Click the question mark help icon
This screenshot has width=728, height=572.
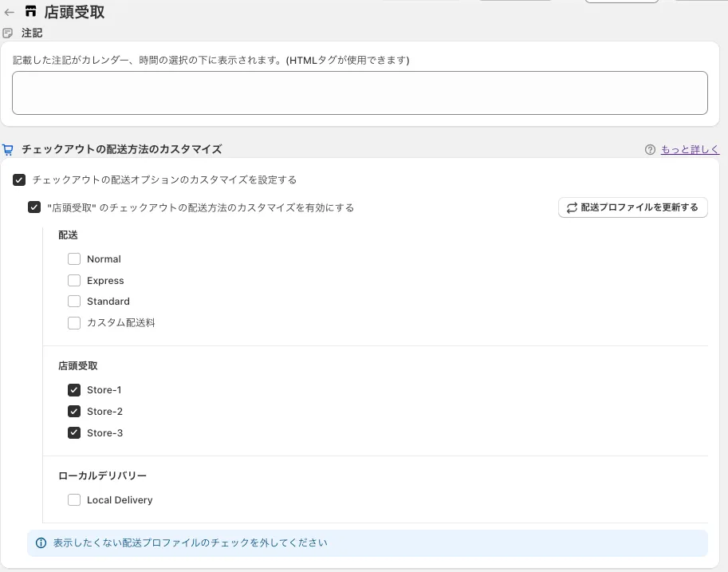(x=650, y=149)
